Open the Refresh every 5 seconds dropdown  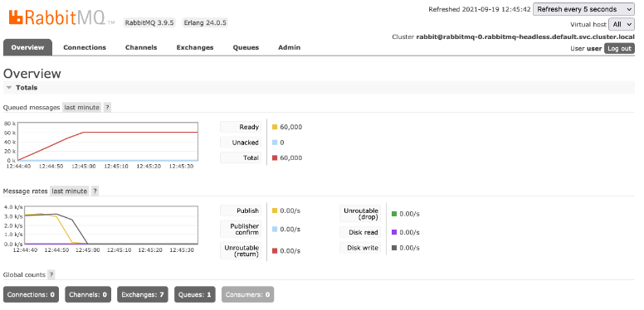pos(583,9)
